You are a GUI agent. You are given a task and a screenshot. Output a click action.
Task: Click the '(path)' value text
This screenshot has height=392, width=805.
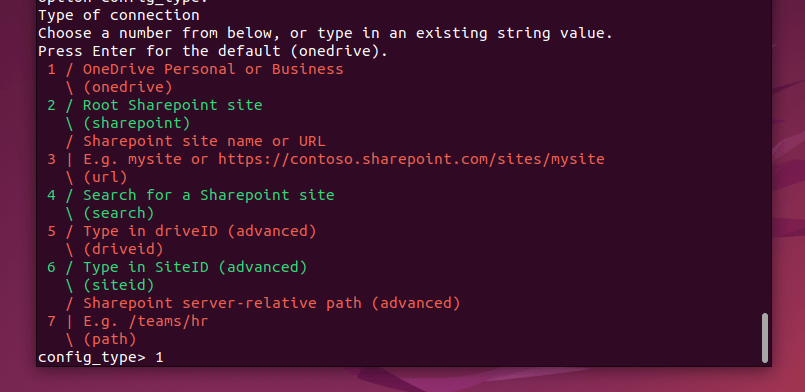point(110,340)
